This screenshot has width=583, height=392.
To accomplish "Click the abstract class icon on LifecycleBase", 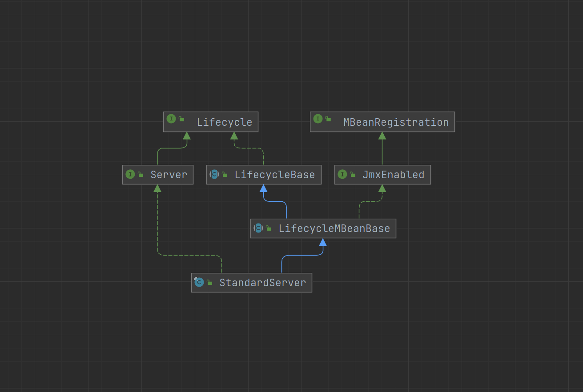I will click(x=214, y=174).
